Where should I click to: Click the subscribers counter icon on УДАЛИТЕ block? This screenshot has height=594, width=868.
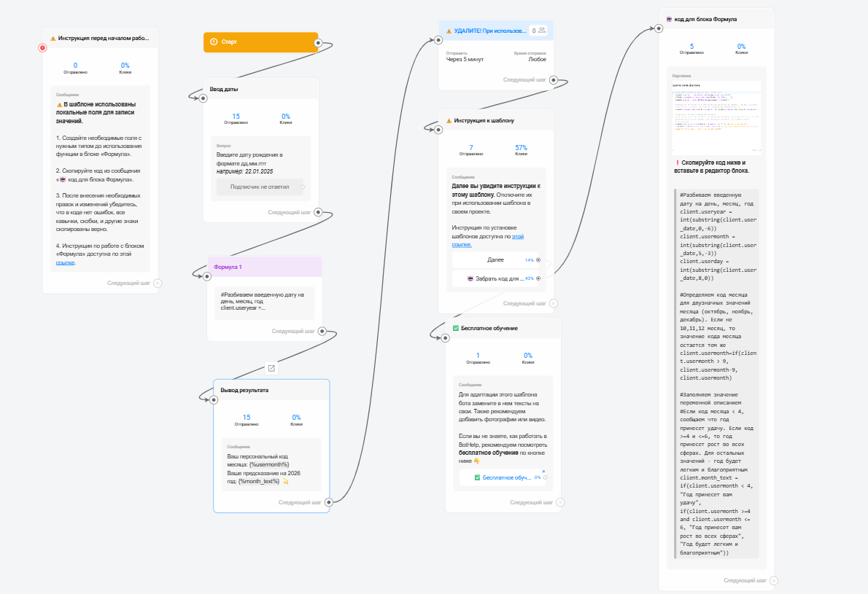tap(541, 31)
